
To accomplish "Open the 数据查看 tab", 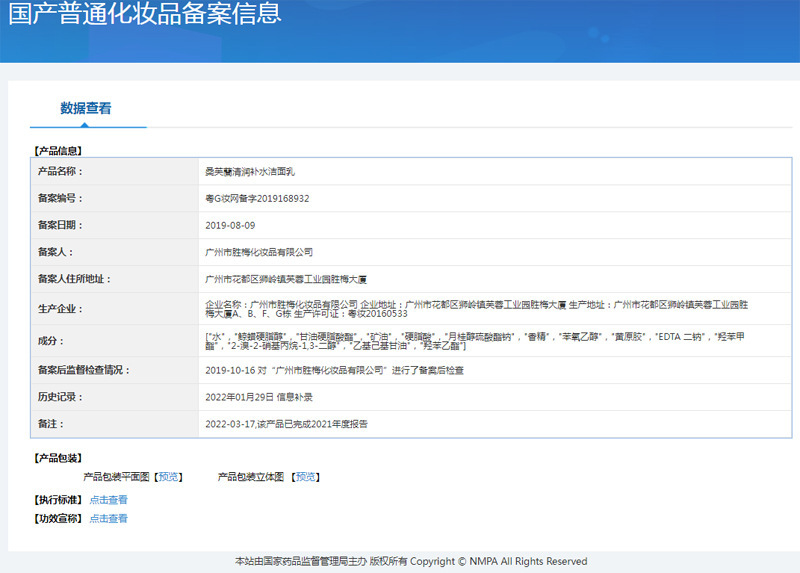I will [x=86, y=108].
